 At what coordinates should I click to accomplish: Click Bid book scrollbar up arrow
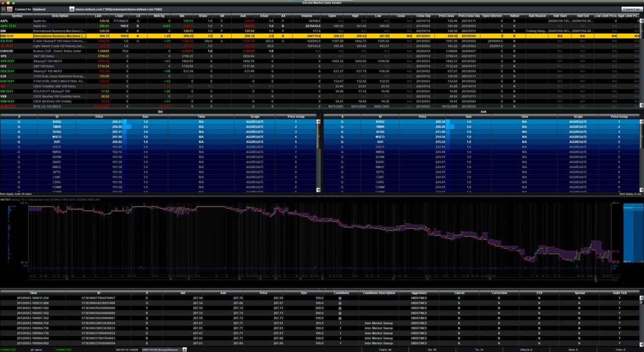pos(318,122)
